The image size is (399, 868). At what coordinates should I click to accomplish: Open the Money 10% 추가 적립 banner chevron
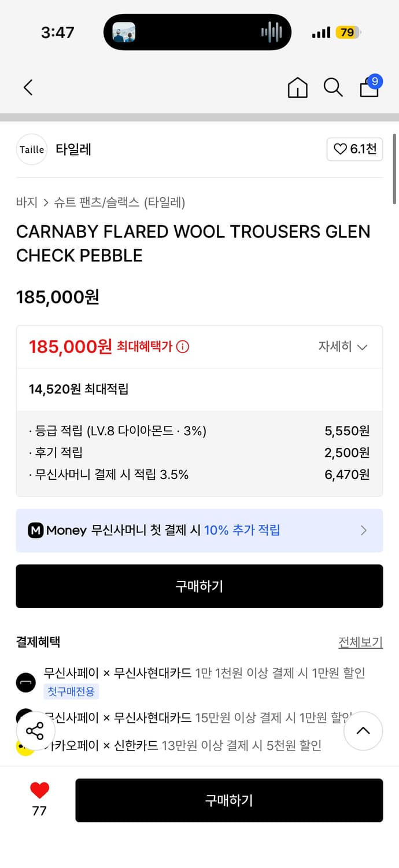click(364, 530)
